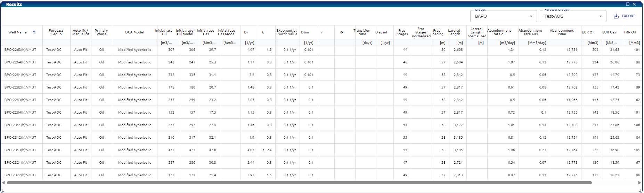
Task: Select the DCA Model column header
Action: (x=134, y=32)
